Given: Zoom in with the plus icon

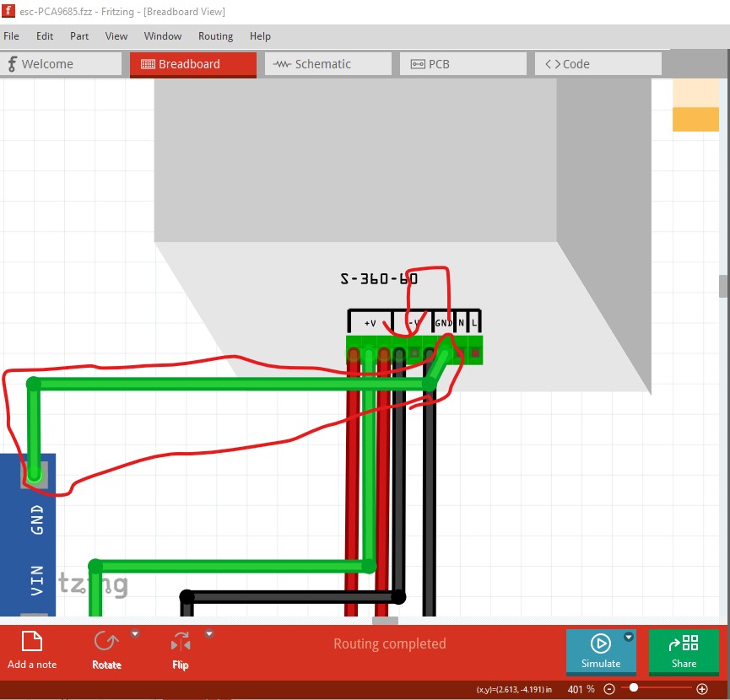Looking at the screenshot, I should coord(702,689).
